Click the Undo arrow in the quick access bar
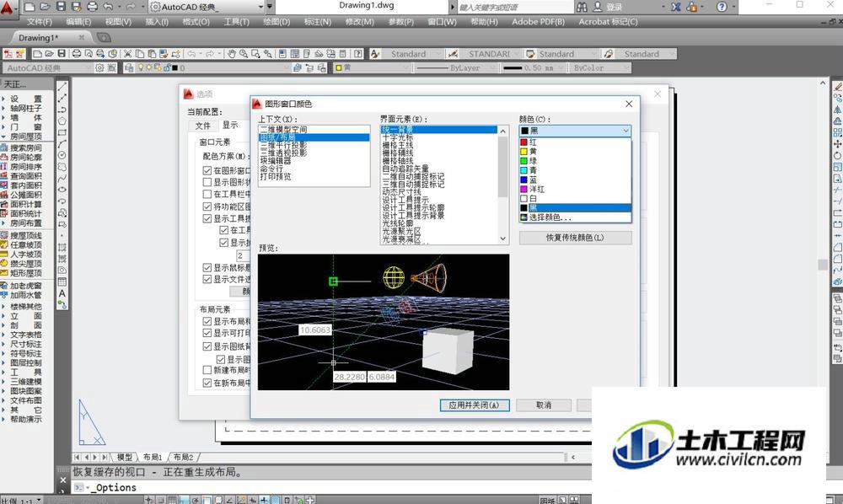The width and height of the screenshot is (843, 504). (x=108, y=7)
